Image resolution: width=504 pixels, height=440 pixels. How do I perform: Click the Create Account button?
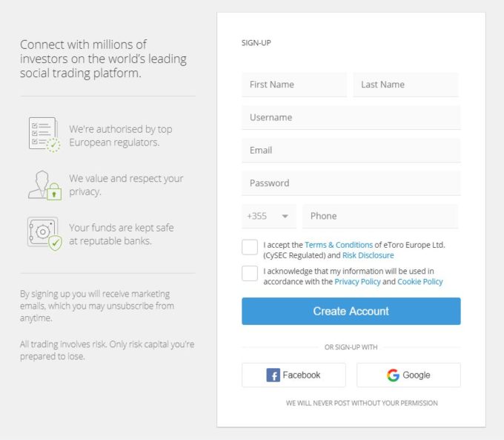pos(351,311)
